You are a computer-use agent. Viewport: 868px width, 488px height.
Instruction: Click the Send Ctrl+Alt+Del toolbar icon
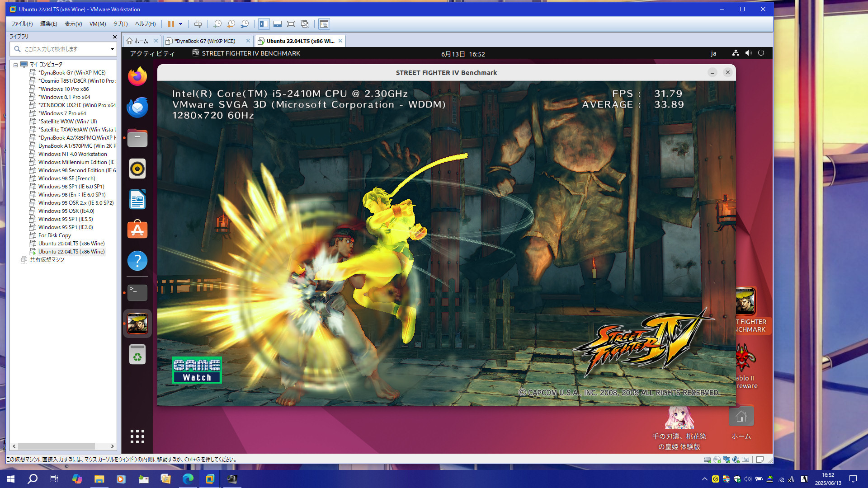coord(198,24)
